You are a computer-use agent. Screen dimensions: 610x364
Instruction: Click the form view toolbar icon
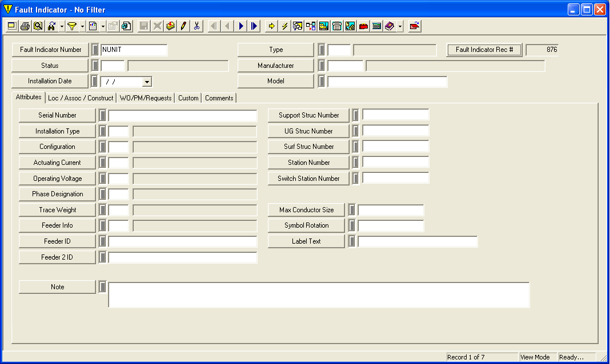(x=11, y=26)
